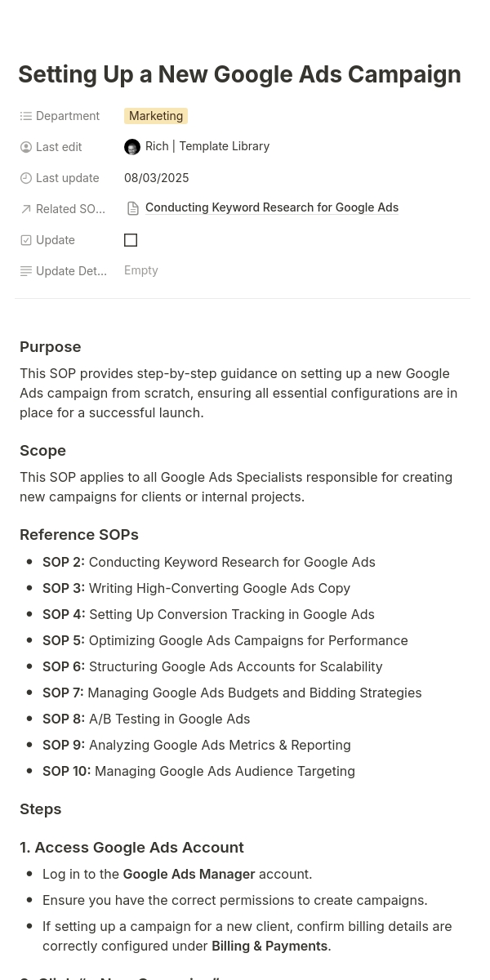Click the Empty Update Details field
This screenshot has width=490, height=980.
pos(140,270)
